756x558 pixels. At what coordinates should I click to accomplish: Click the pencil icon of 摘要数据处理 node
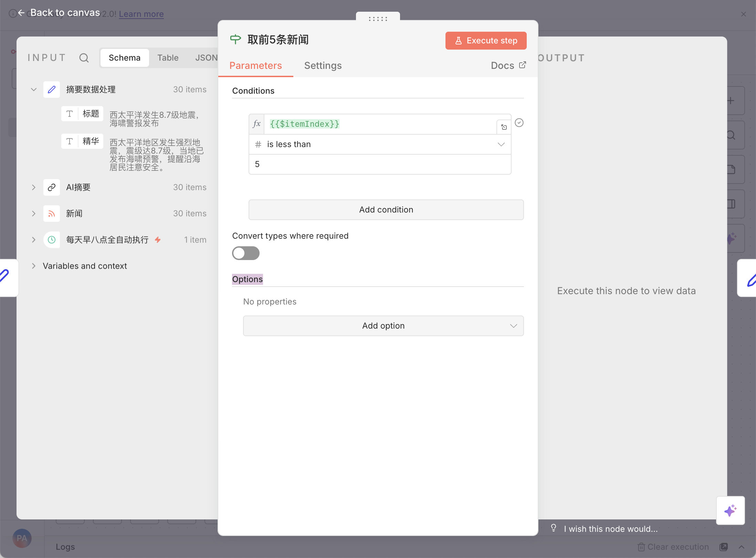pyautogui.click(x=52, y=90)
